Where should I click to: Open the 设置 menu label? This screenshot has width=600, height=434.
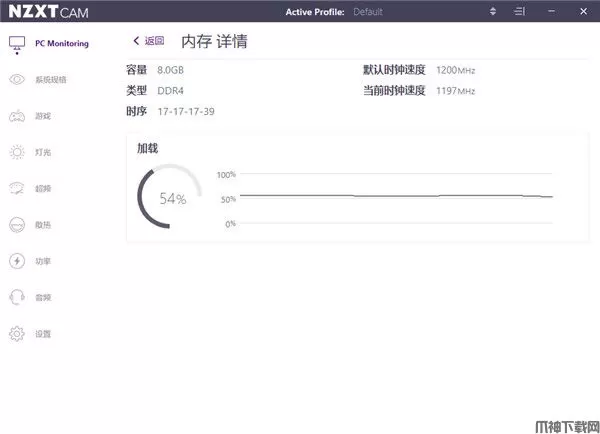click(x=43, y=334)
